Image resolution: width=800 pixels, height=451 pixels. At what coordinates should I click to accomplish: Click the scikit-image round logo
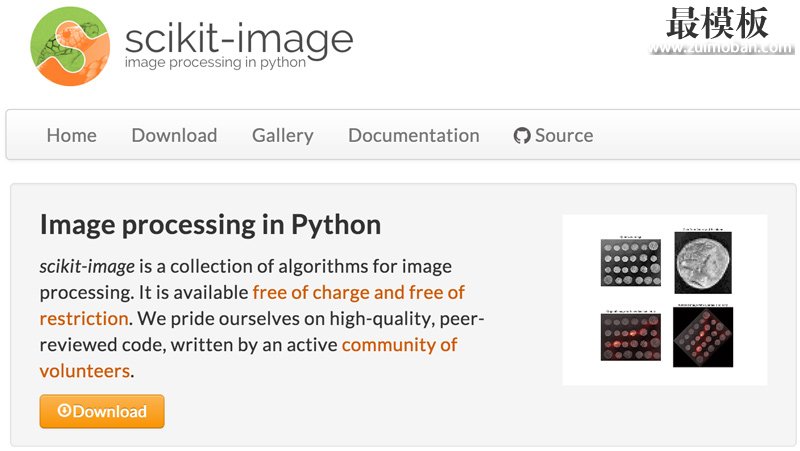(70, 46)
